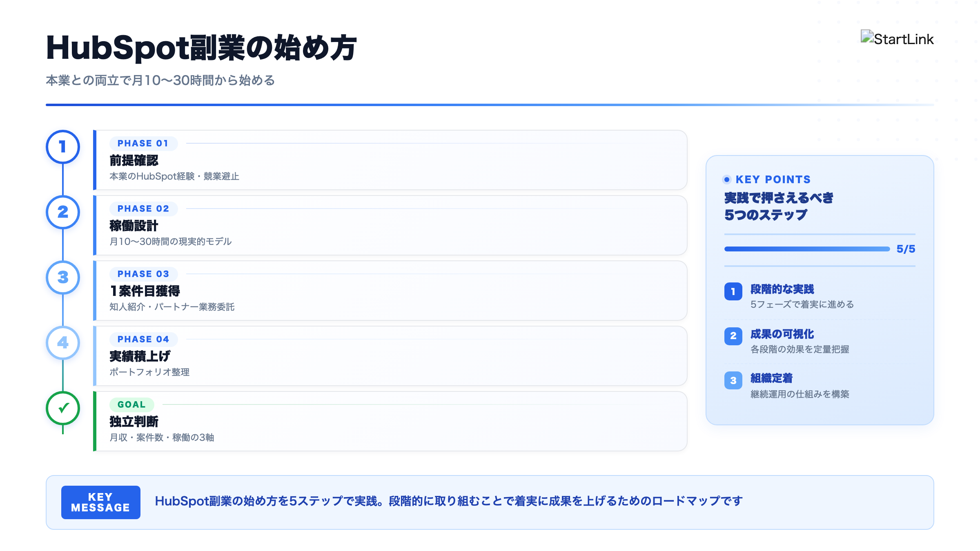Click the step 1 circle icon
980x551 pixels.
(x=63, y=147)
